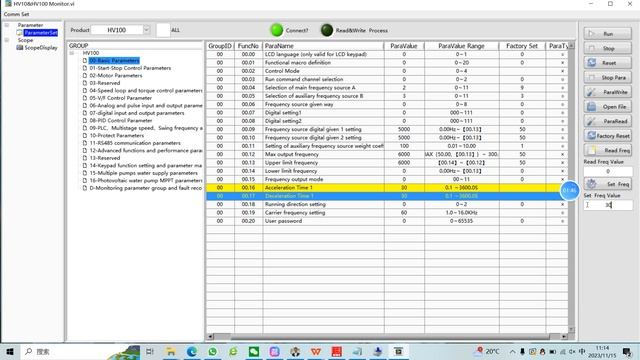640x360 pixels.
Task: Select ScopeDisplay in the left tree
Action: click(41, 48)
